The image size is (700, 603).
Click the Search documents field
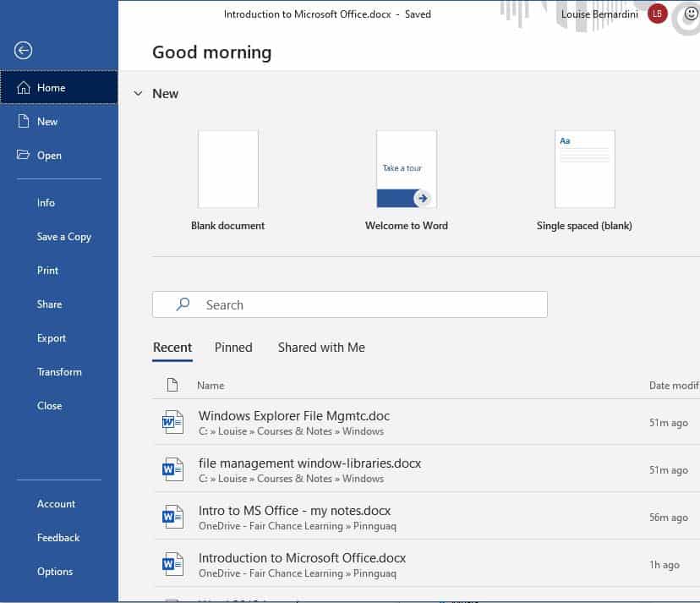point(350,304)
